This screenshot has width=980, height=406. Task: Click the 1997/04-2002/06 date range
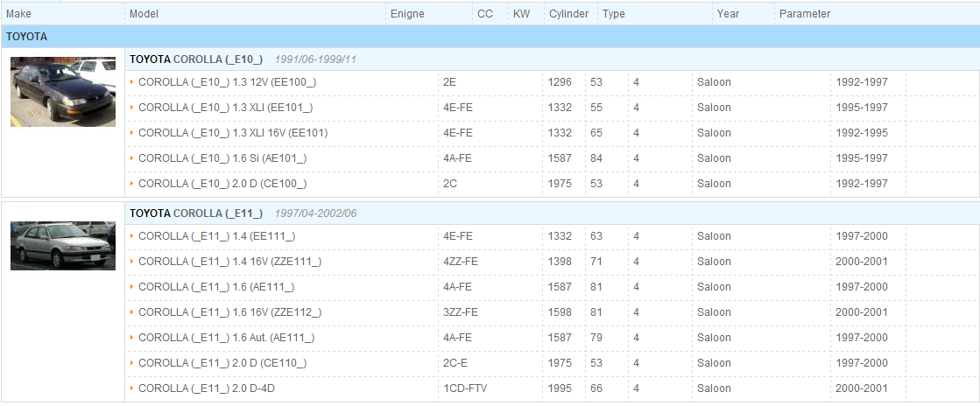[315, 213]
